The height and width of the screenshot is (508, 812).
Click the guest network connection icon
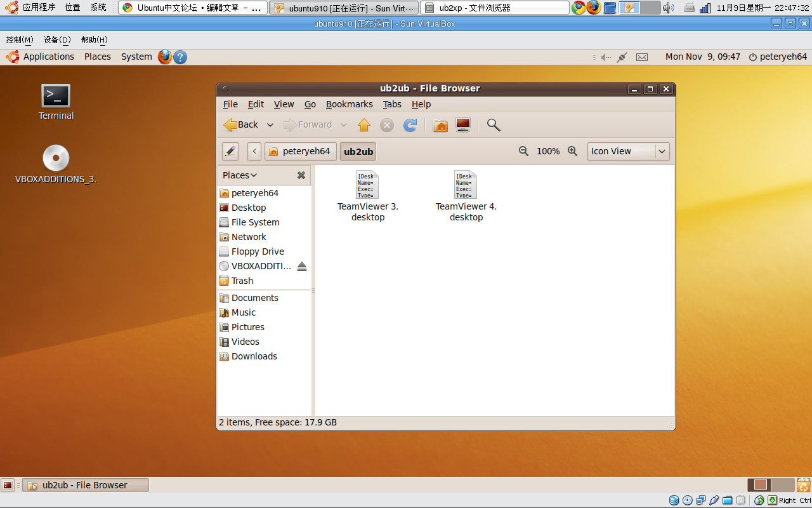tap(622, 57)
